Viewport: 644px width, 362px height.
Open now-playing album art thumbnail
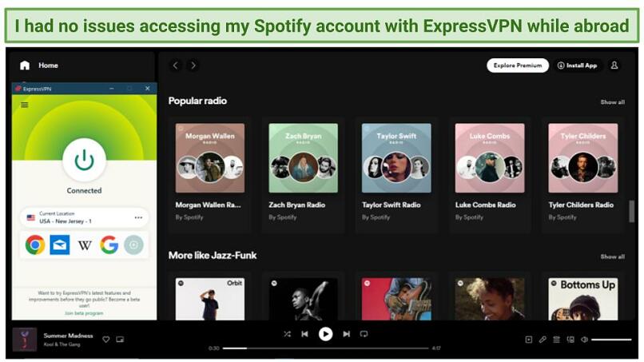point(25,340)
